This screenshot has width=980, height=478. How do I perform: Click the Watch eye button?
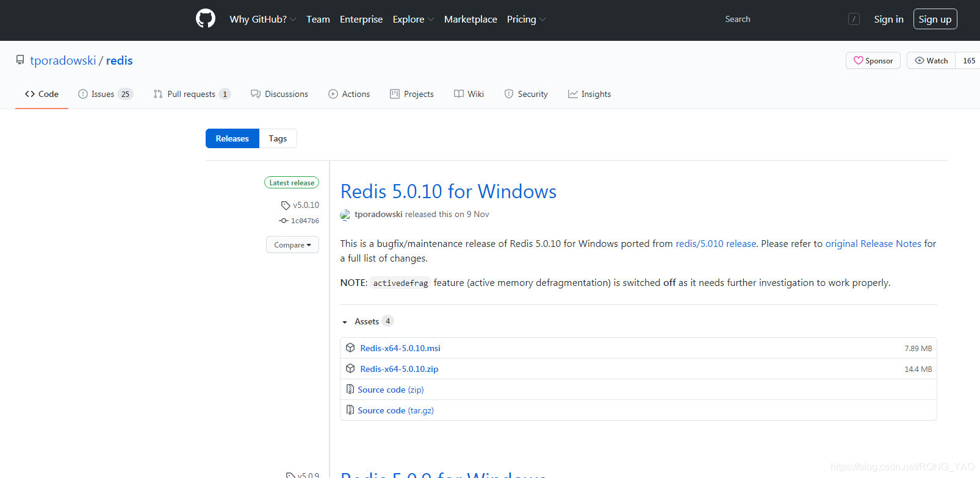click(x=931, y=60)
